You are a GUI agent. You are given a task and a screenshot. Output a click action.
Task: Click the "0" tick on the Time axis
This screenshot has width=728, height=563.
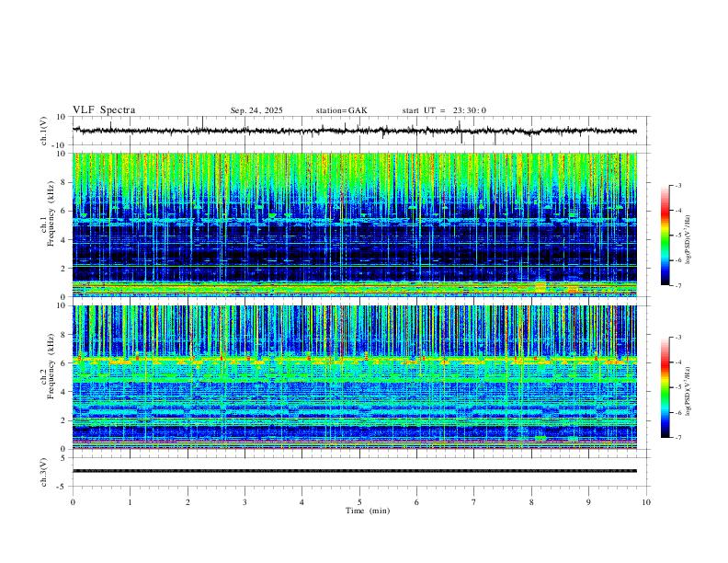(x=73, y=502)
